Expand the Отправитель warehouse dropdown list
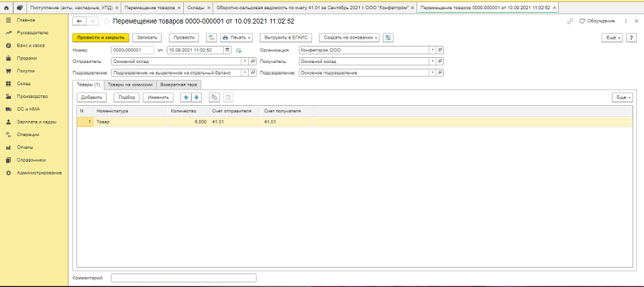The width and height of the screenshot is (644, 287). tap(245, 62)
